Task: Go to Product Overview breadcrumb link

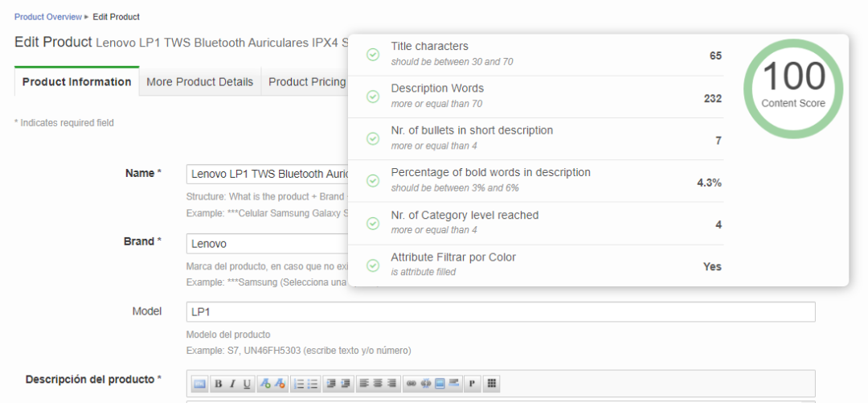Action: click(x=48, y=17)
